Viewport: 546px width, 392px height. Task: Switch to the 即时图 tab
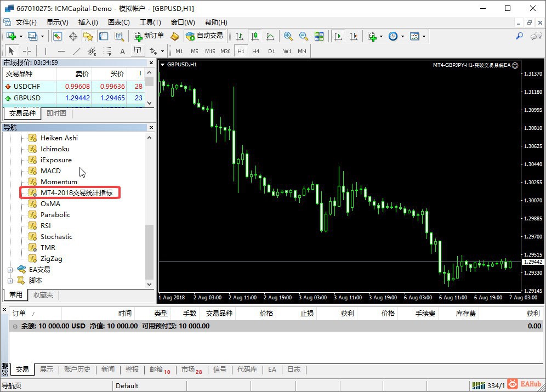(x=56, y=113)
